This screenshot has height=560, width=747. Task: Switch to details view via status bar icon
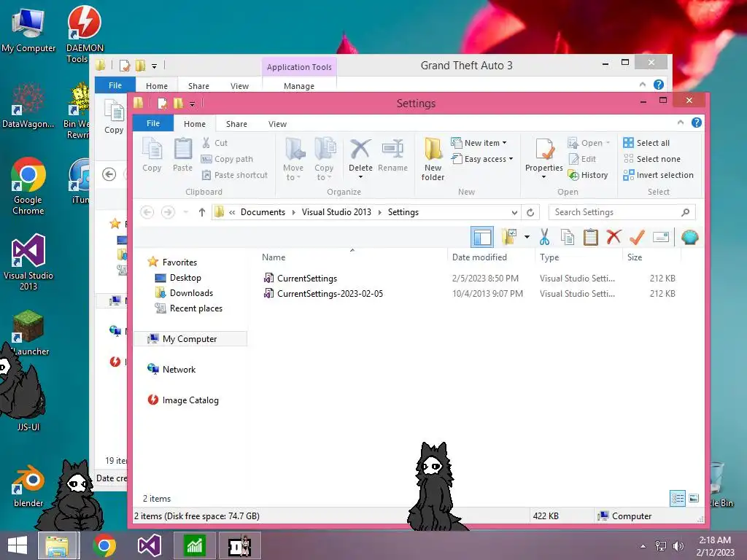pos(678,499)
